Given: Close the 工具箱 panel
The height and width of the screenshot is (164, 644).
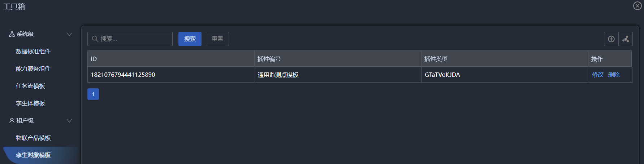Looking at the screenshot, I should point(637,6).
